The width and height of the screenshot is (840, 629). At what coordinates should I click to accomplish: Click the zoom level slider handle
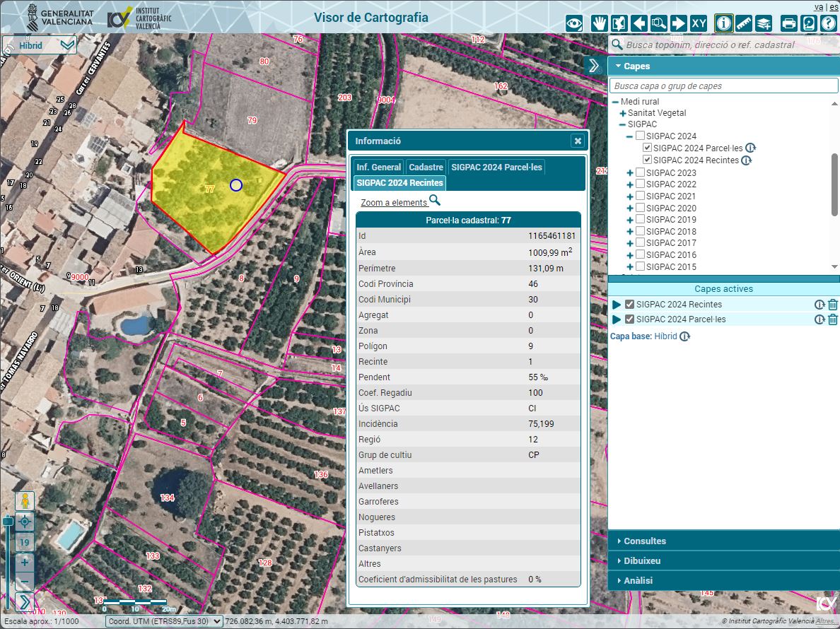pyautogui.click(x=8, y=522)
